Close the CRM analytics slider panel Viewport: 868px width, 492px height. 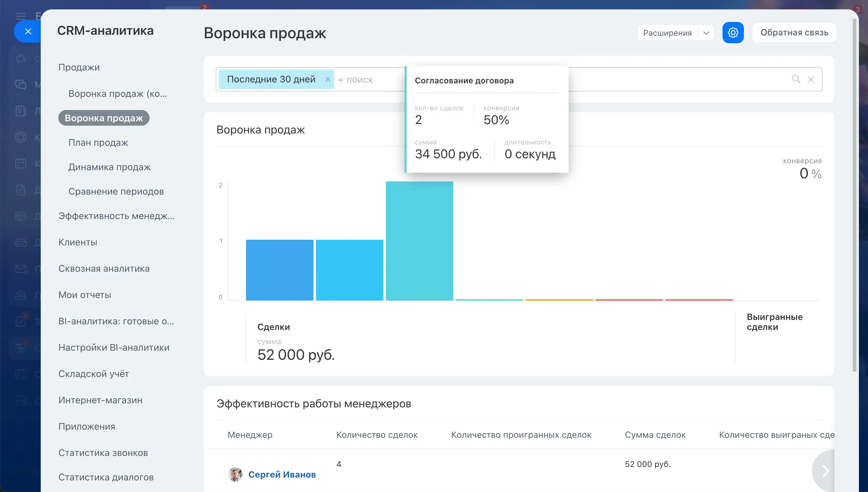(x=28, y=31)
